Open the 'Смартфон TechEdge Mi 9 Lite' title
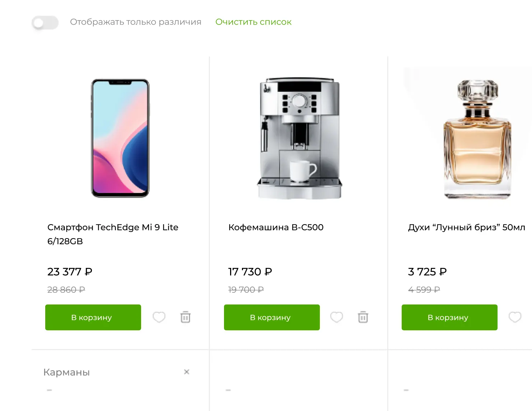Viewport: 532px width, 411px height. click(113, 234)
